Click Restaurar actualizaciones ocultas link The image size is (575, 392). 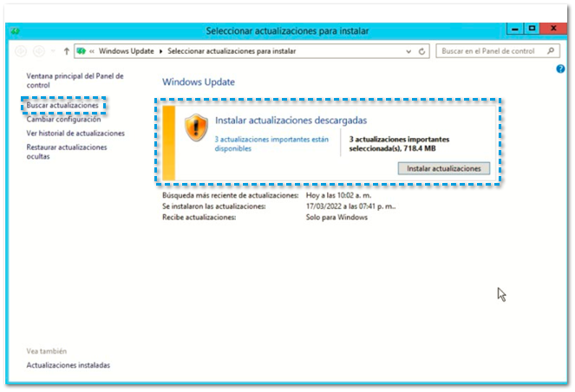coord(67,152)
